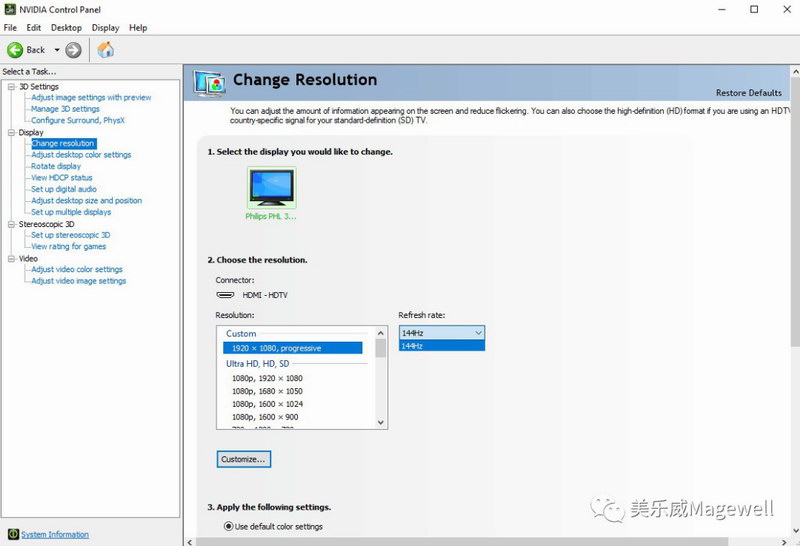Click the Change Resolution header icon

pyautogui.click(x=209, y=82)
